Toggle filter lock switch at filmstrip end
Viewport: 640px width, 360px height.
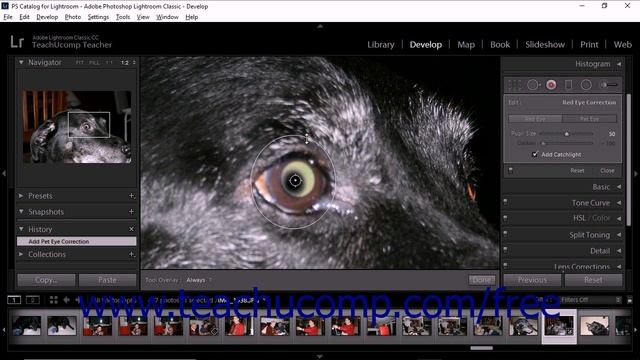[x=630, y=300]
